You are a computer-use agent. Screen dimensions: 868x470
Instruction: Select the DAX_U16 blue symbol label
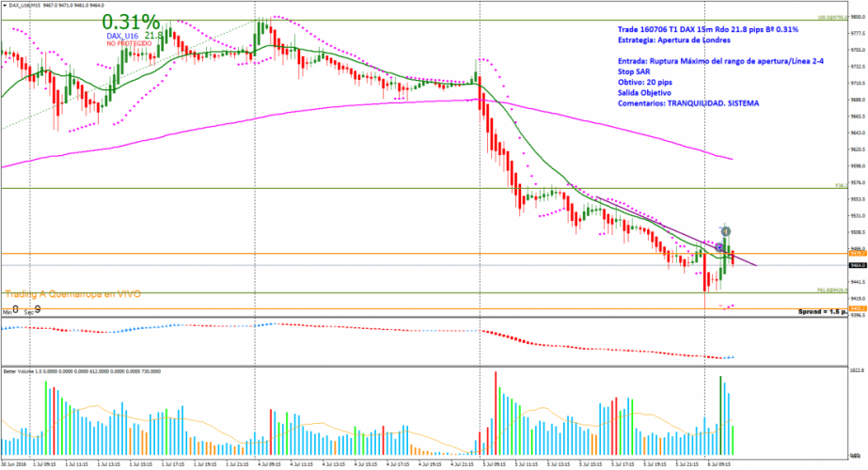tap(122, 36)
